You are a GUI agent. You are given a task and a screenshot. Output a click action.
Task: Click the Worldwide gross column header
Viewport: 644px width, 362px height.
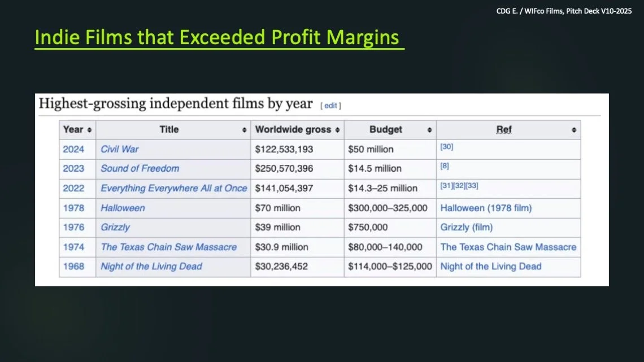(x=297, y=130)
